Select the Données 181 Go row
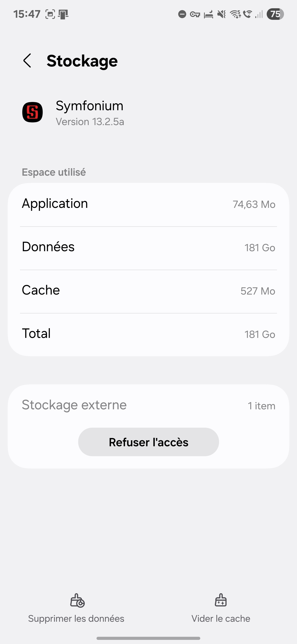 (x=148, y=247)
